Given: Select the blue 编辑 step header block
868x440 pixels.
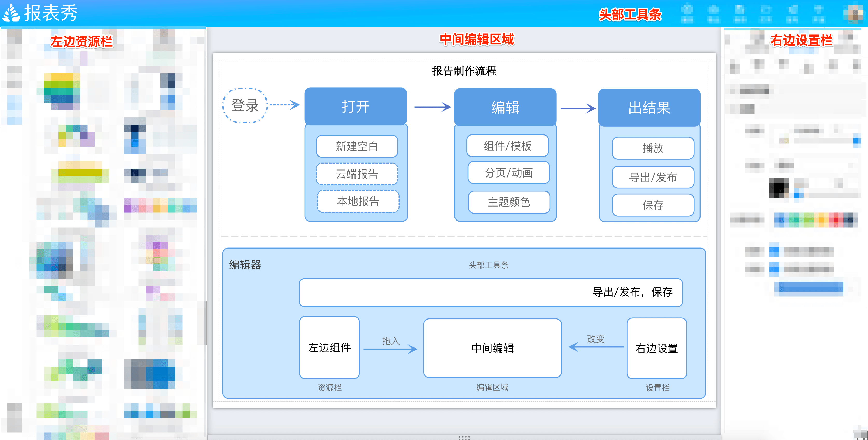Looking at the screenshot, I should point(505,108).
